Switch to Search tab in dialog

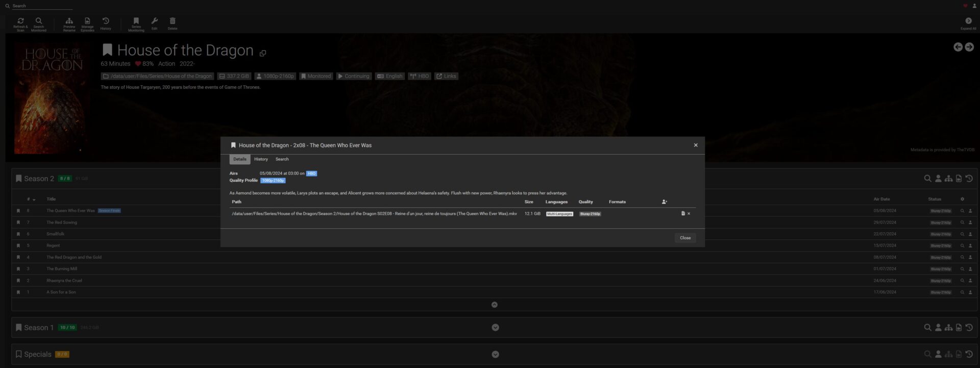pos(282,159)
